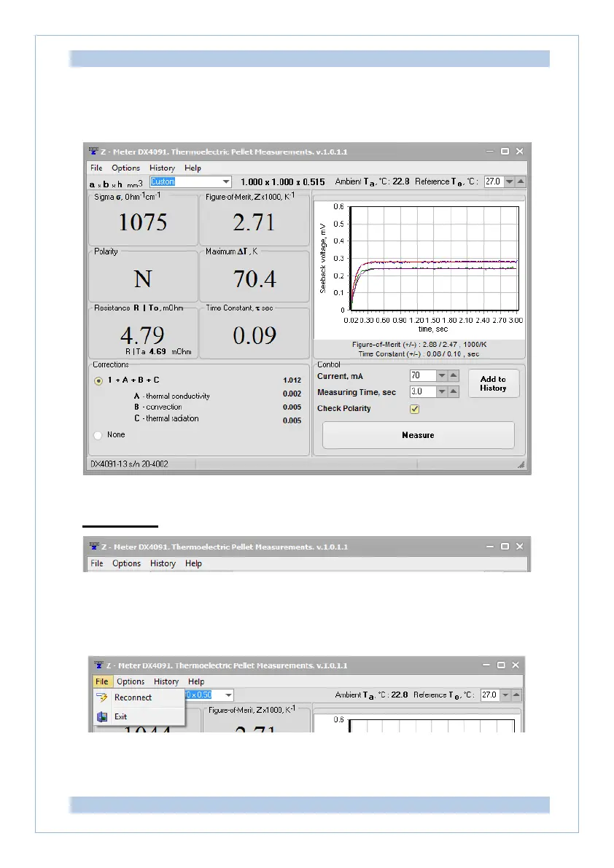Expand the Custom pellet size combo box arrow
The image size is (614, 868).
226,181
